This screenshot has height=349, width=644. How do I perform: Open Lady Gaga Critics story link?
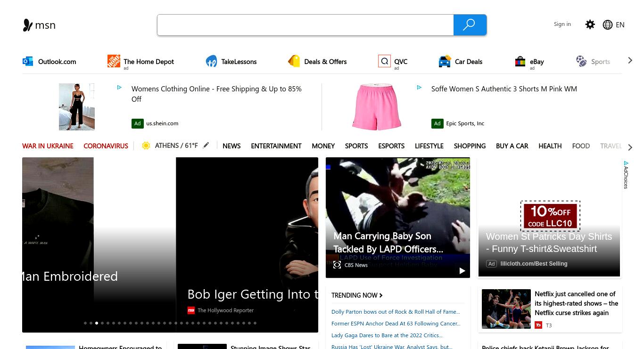(387, 335)
